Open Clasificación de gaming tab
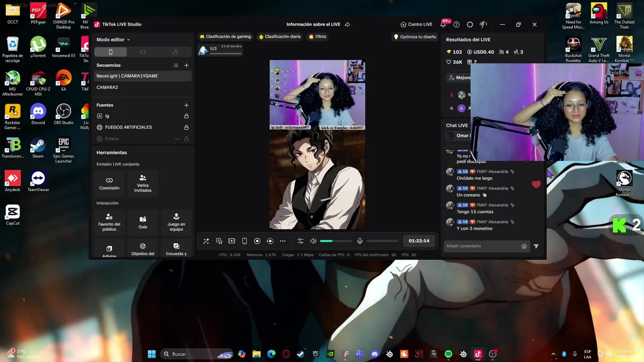Viewport: 644px width, 362px height. tap(225, 37)
